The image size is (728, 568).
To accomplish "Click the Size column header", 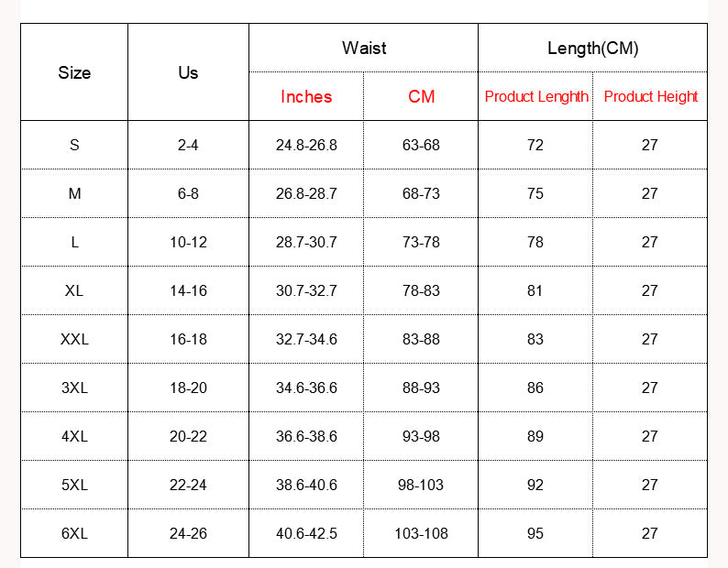I will tap(74, 72).
